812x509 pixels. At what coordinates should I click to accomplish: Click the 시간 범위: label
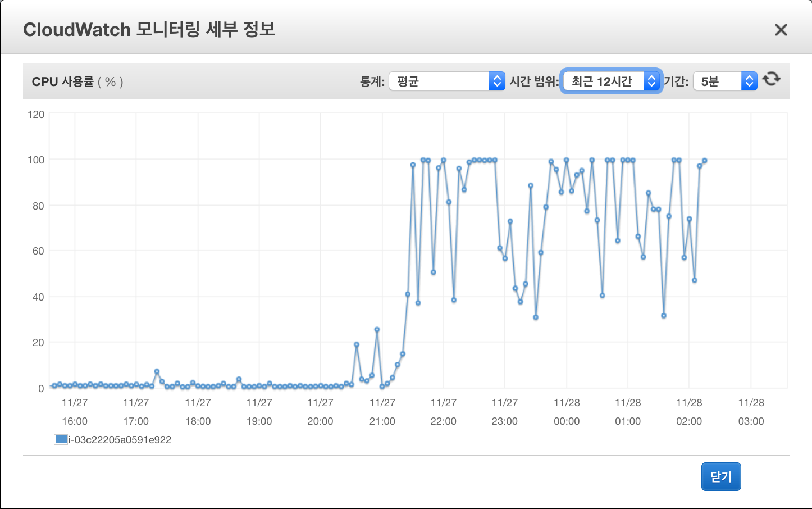(534, 82)
